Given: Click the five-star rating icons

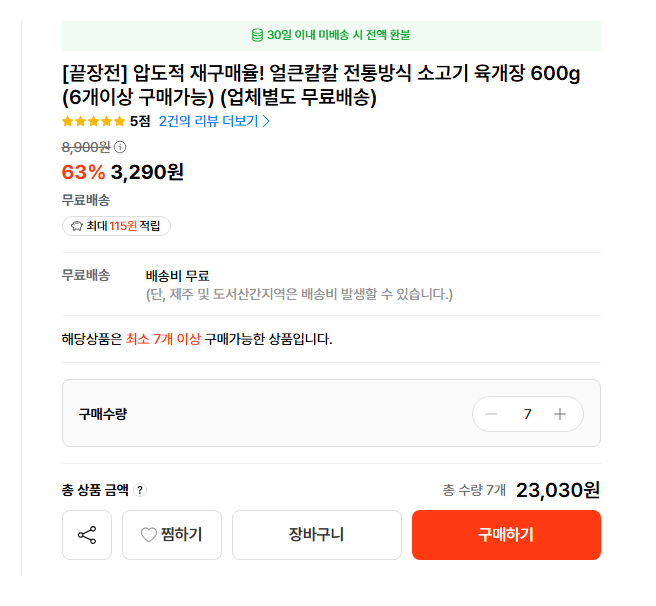Looking at the screenshot, I should coord(93,121).
